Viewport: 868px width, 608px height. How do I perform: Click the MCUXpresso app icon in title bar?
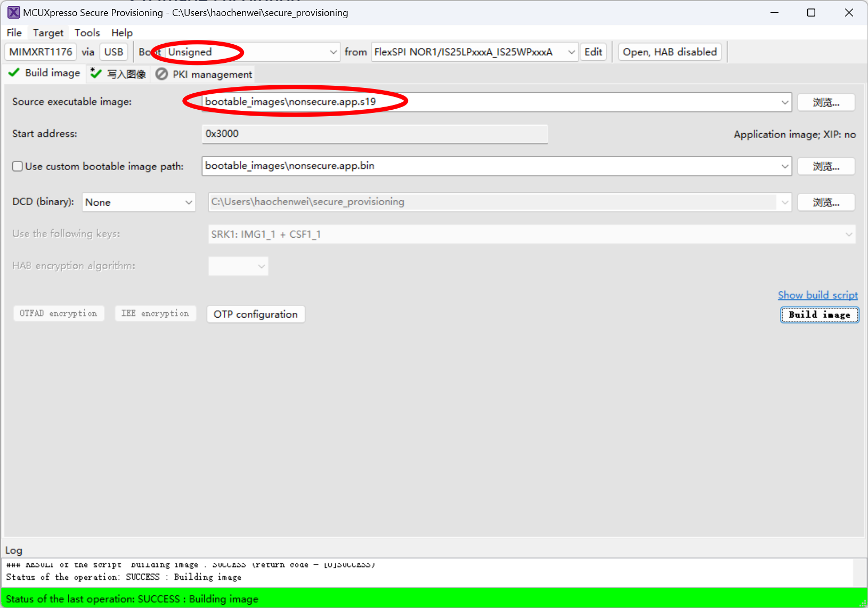(13, 12)
